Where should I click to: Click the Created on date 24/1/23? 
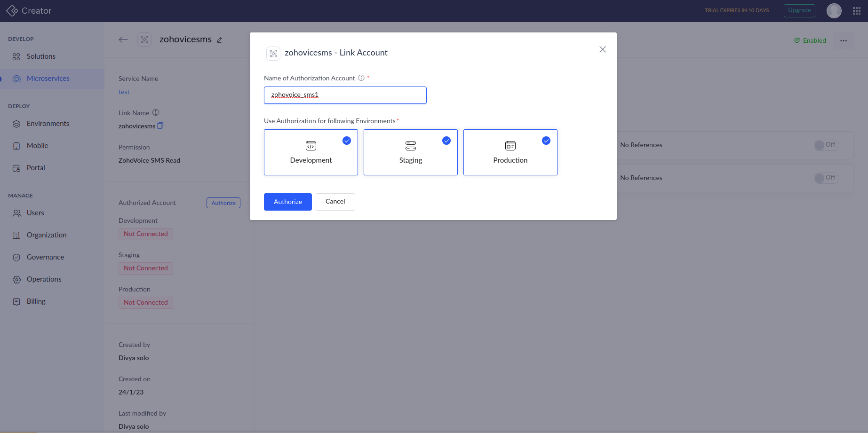click(x=131, y=392)
